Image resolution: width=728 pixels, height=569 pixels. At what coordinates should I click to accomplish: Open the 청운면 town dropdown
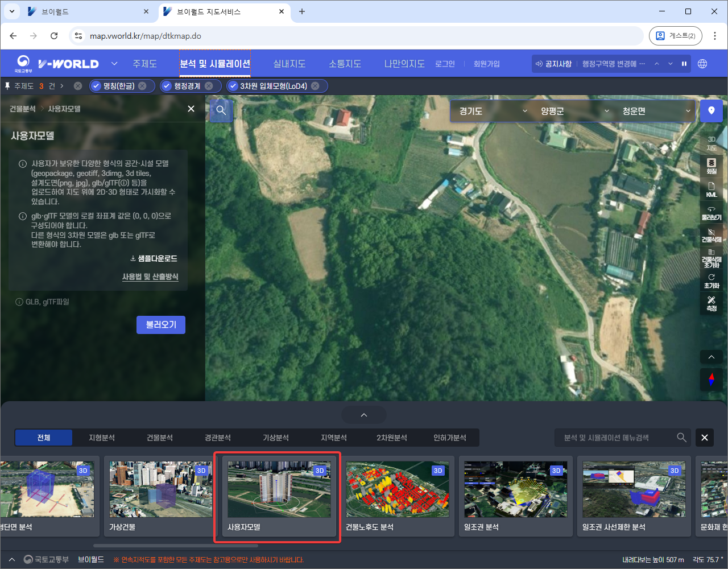pos(656,111)
